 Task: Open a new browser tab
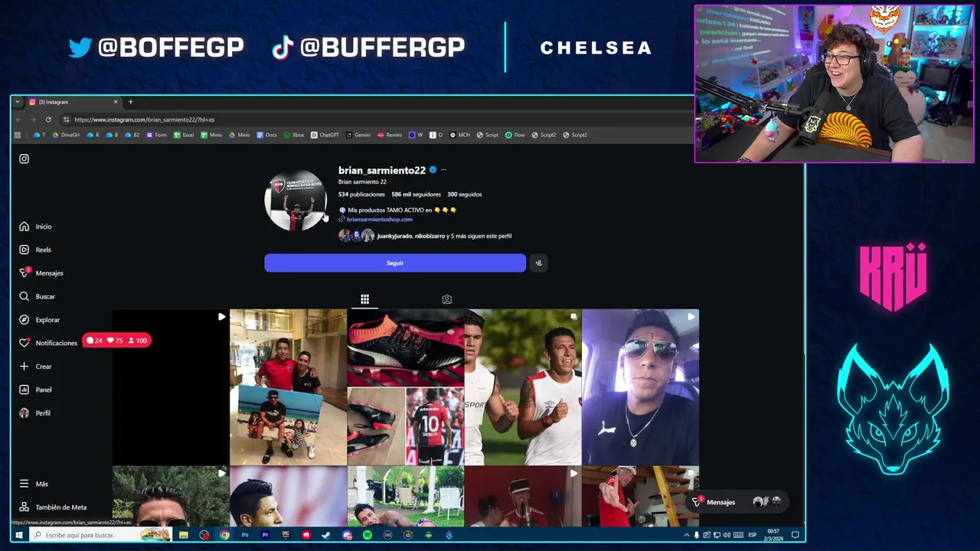pos(130,102)
